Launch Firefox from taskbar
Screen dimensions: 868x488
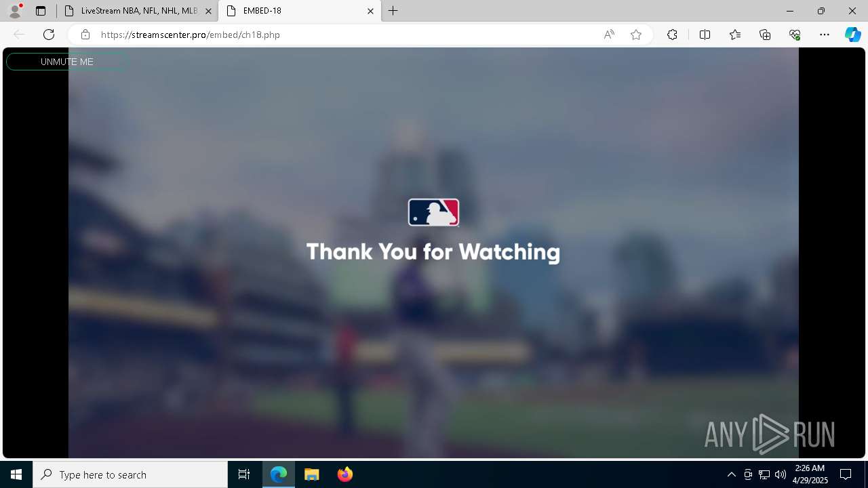(x=345, y=474)
